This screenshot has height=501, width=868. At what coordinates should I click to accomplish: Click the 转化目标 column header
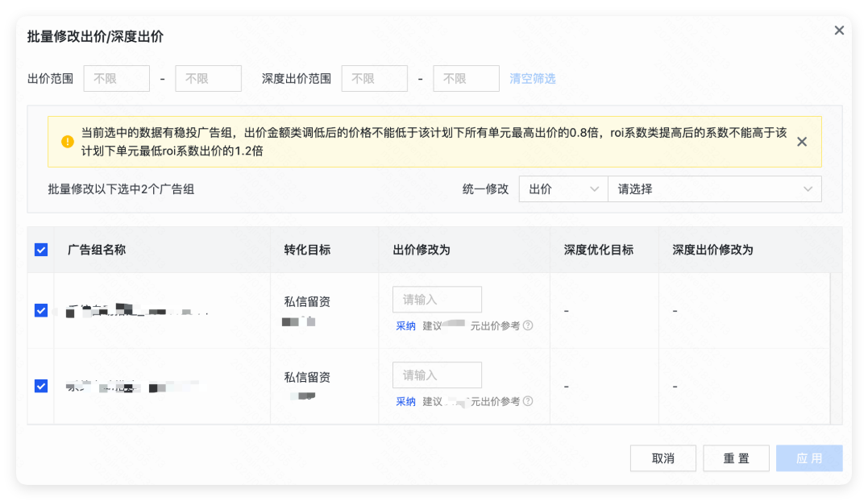click(x=307, y=250)
